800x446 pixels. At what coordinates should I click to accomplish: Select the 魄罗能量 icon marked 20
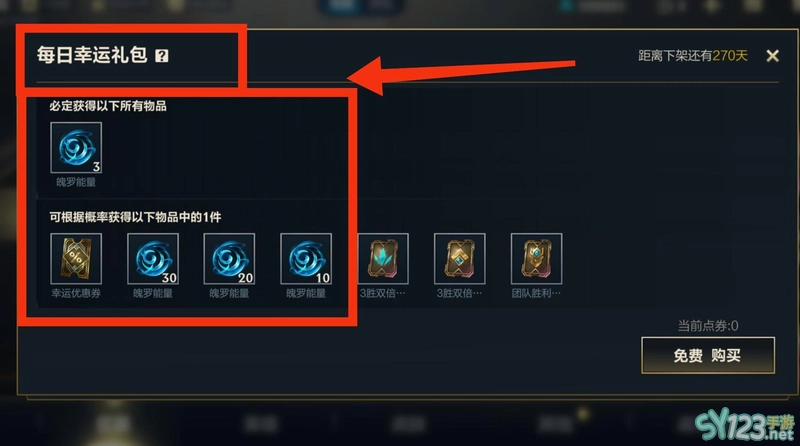tap(229, 259)
